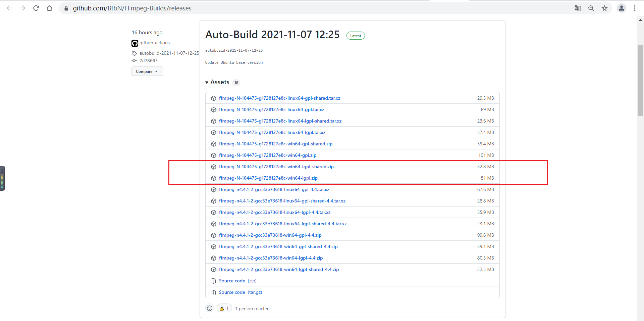Click package icon for N-104475 win64-gpl.zip
Image resolution: width=644 pixels, height=321 pixels.
(x=214, y=155)
